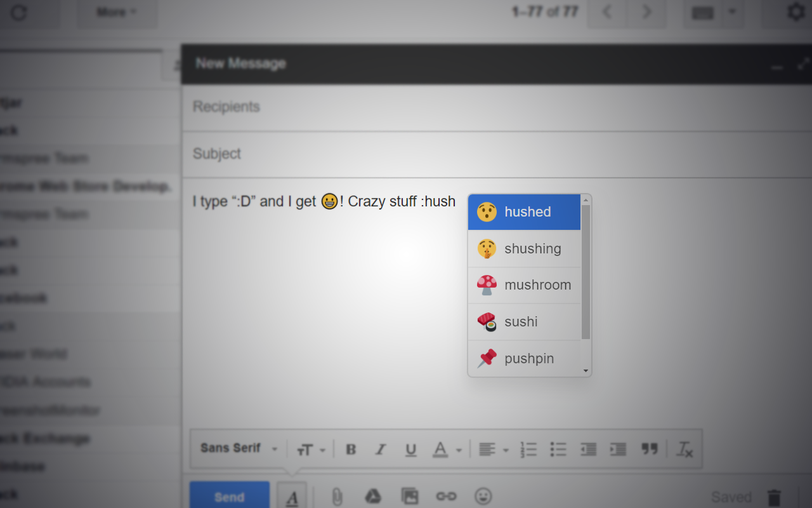Click inside the message body text

pos(324,202)
